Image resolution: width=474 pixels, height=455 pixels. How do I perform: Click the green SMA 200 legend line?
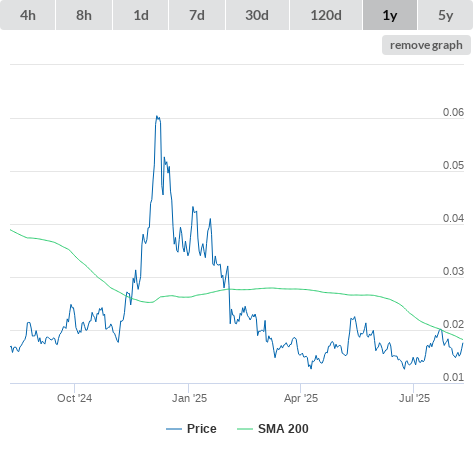[245, 429]
